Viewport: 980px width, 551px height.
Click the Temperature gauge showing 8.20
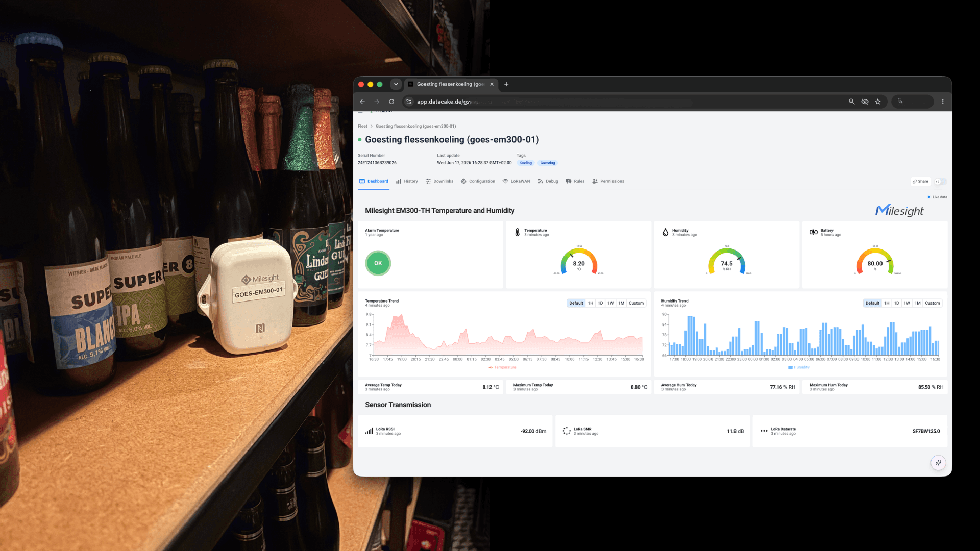(x=579, y=261)
